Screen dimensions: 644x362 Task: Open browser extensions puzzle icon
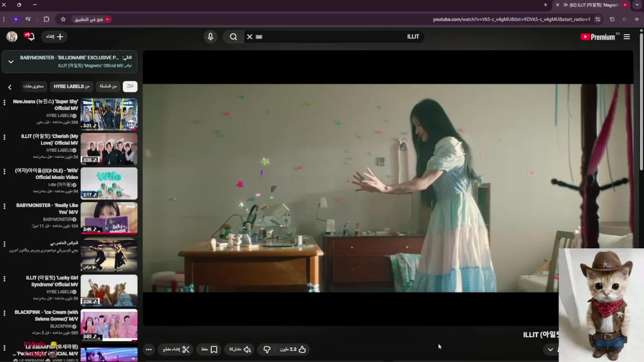(x=46, y=19)
